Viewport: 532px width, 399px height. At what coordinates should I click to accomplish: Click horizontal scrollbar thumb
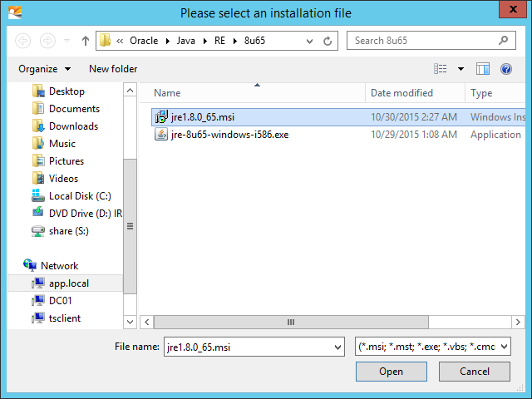(291, 322)
